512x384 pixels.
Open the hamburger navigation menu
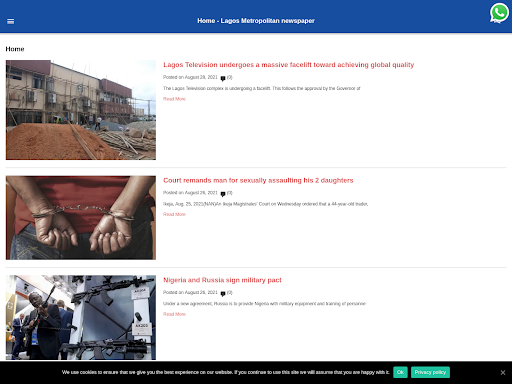pyautogui.click(x=10, y=21)
